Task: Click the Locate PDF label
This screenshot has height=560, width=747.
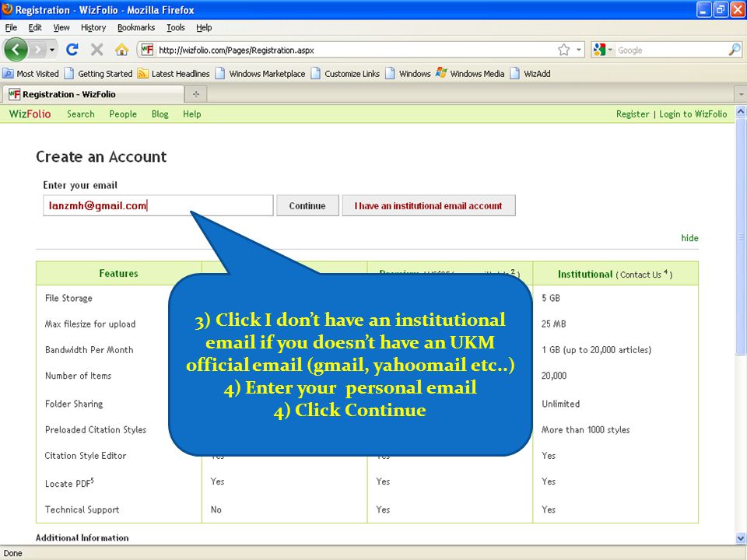Action: point(69,483)
